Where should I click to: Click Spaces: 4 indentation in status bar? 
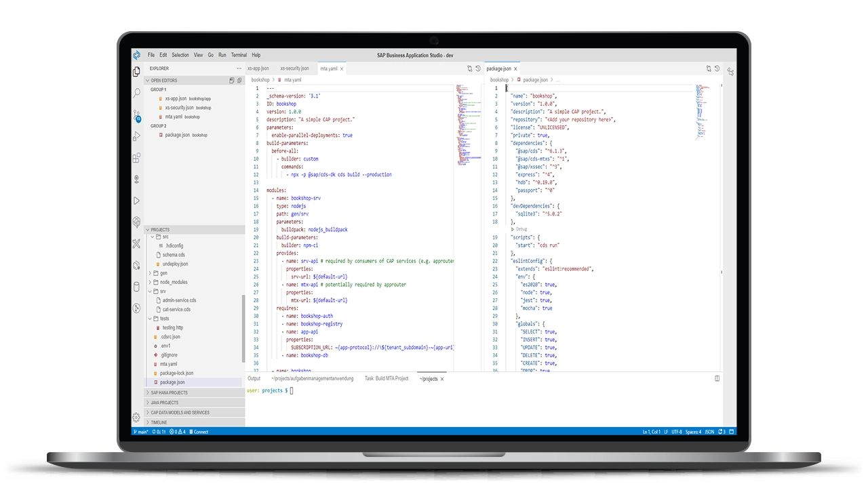(692, 432)
